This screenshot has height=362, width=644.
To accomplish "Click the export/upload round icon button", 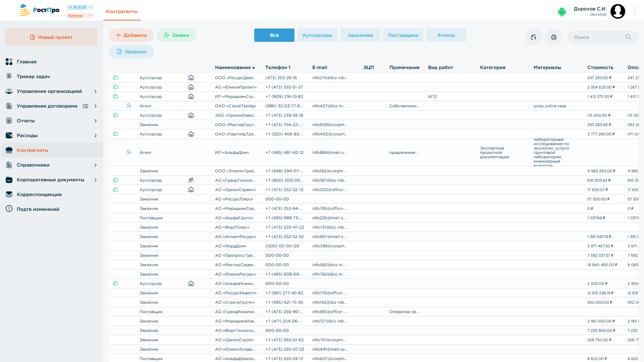I will pyautogui.click(x=533, y=37).
